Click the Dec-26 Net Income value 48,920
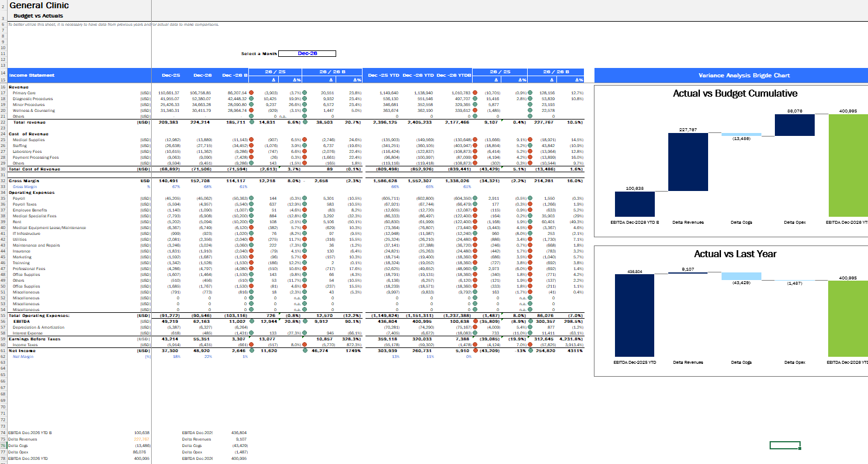This screenshot has height=464, width=868. pos(201,351)
